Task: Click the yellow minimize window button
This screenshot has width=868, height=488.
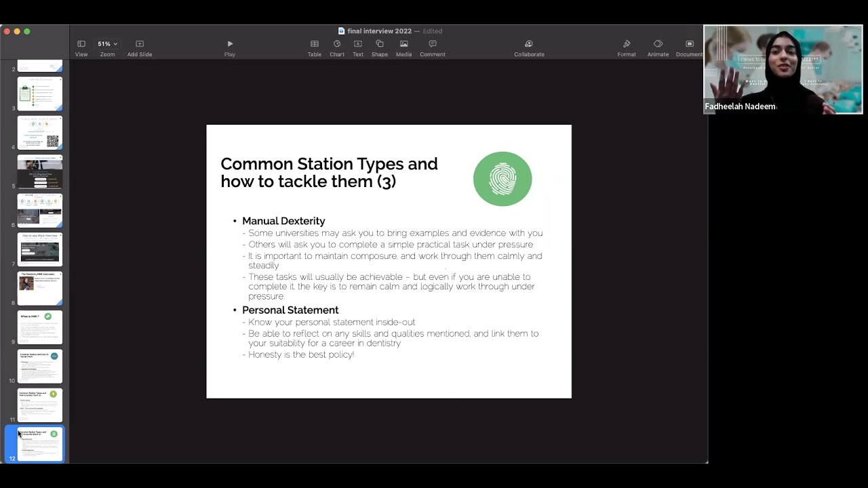Action: 16,31
